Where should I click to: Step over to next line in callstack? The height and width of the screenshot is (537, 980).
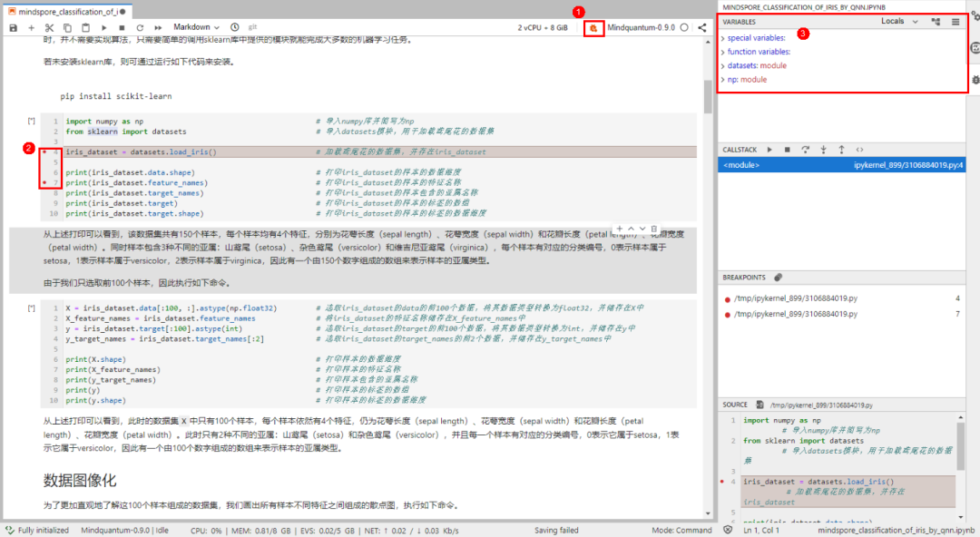coord(806,149)
